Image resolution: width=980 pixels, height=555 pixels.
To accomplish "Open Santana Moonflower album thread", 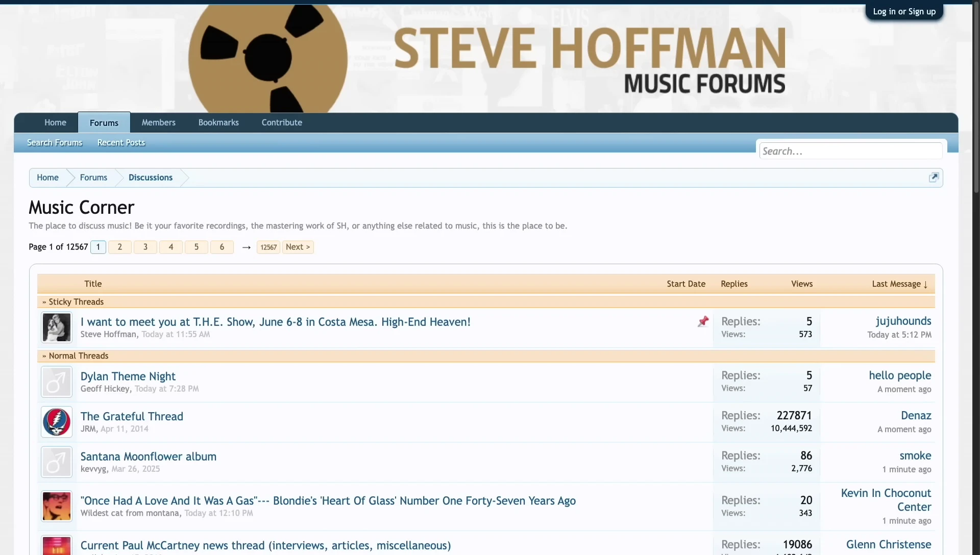I will pyautogui.click(x=149, y=457).
